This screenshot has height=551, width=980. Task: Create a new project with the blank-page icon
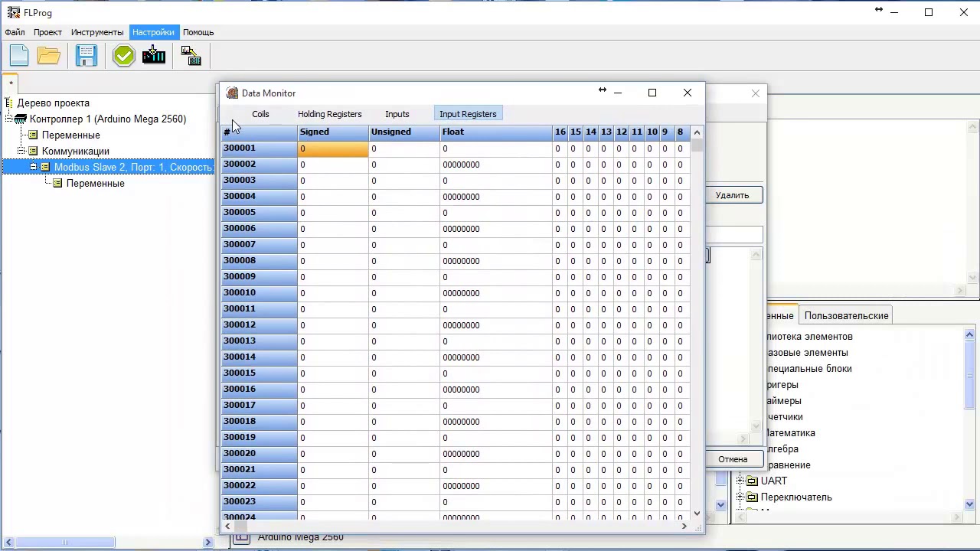[x=19, y=56]
